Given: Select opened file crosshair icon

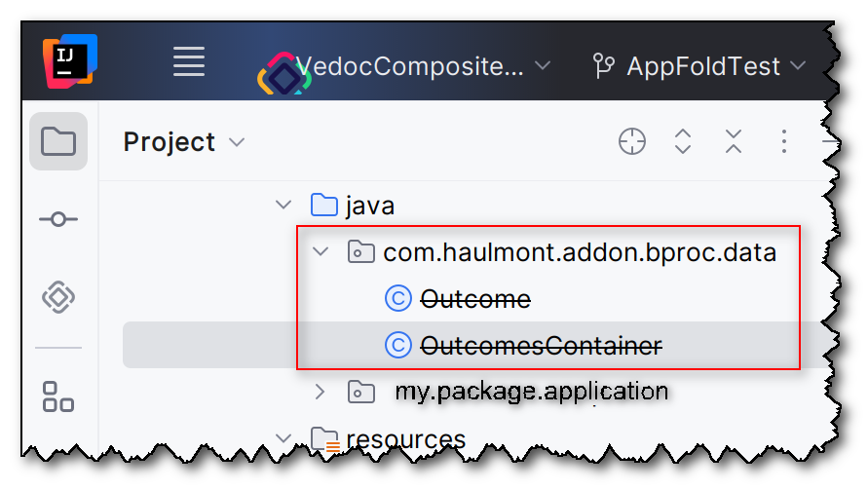Looking at the screenshot, I should click(x=631, y=142).
